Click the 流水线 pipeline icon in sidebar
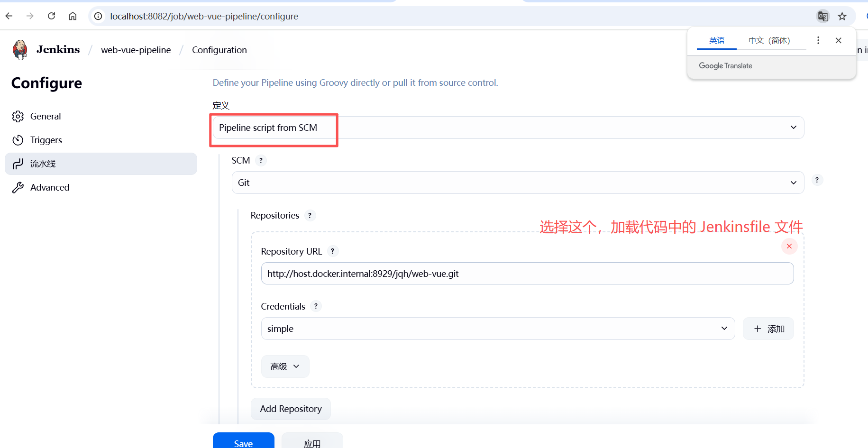The height and width of the screenshot is (448, 868). click(18, 164)
